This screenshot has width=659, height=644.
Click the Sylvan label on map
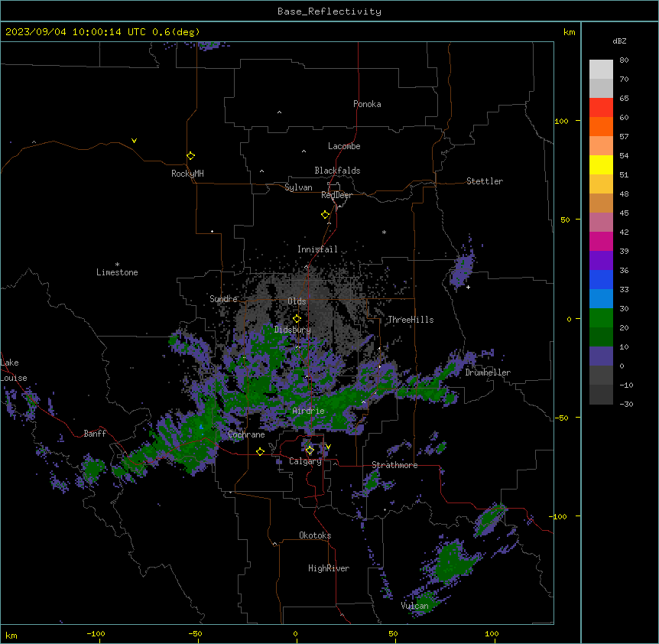298,187
